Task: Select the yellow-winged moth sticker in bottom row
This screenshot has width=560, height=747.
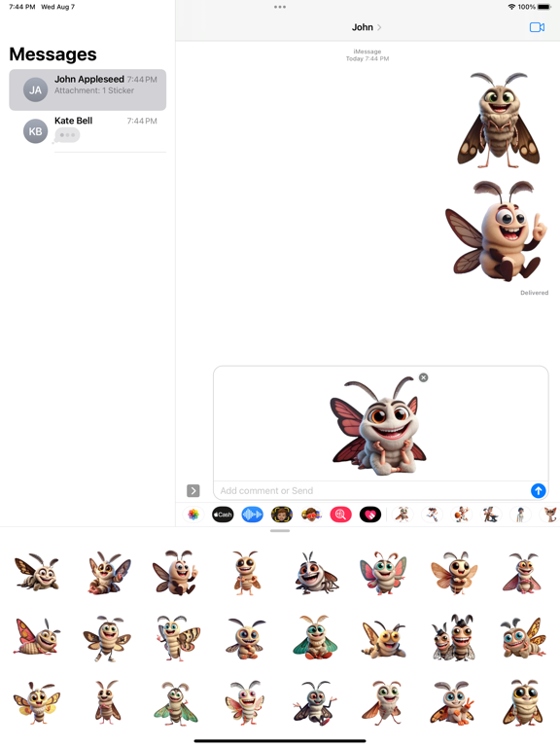Action: tap(37, 703)
